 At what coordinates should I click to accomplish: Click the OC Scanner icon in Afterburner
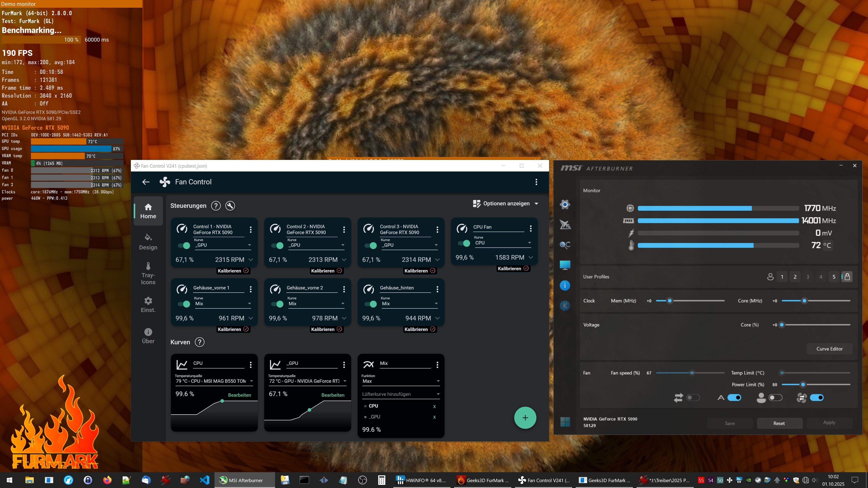coord(565,245)
